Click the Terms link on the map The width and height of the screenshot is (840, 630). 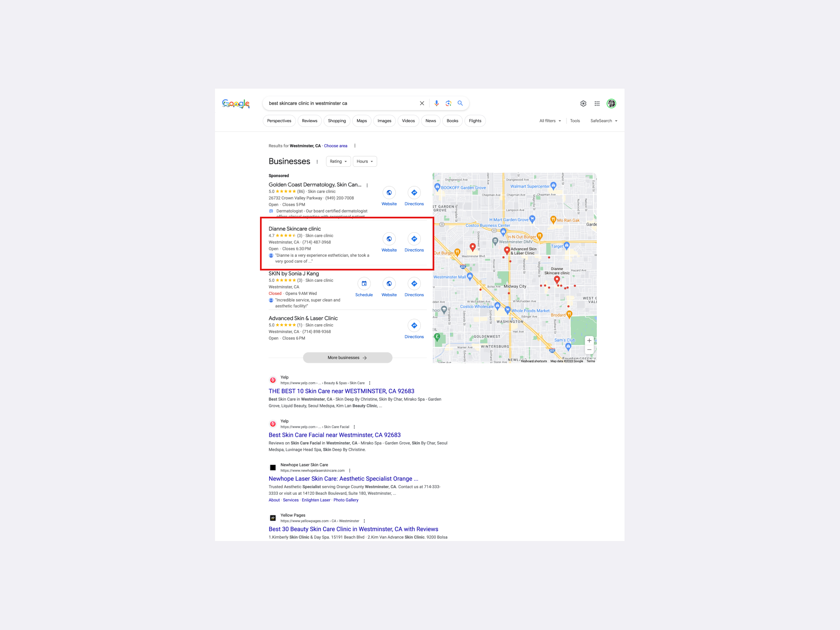(591, 361)
